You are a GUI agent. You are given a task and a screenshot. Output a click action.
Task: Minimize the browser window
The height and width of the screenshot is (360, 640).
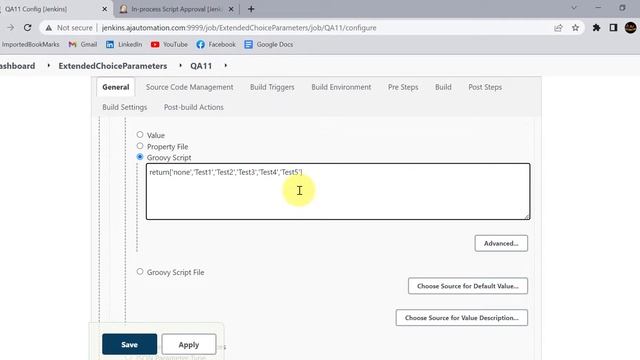tap(598, 8)
